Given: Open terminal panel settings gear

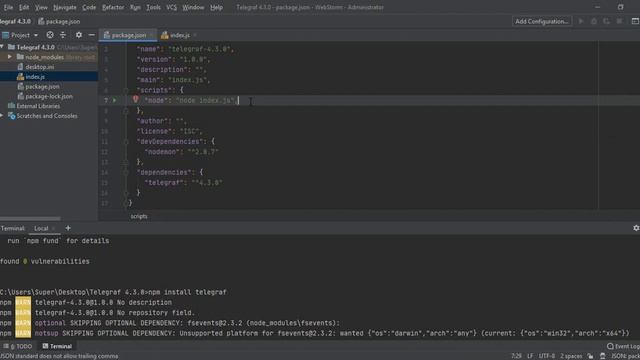Looking at the screenshot, I should pos(636,228).
